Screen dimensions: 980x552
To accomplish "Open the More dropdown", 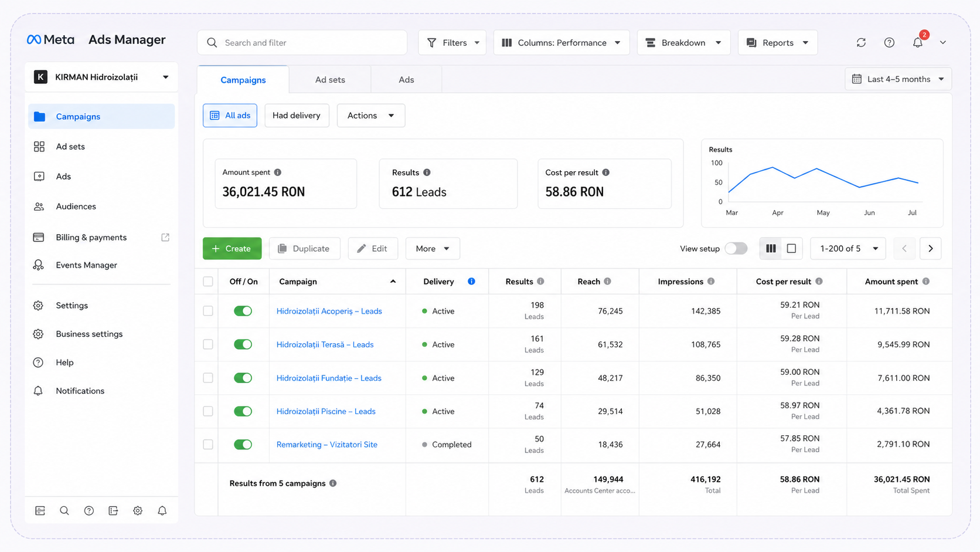I will [433, 249].
